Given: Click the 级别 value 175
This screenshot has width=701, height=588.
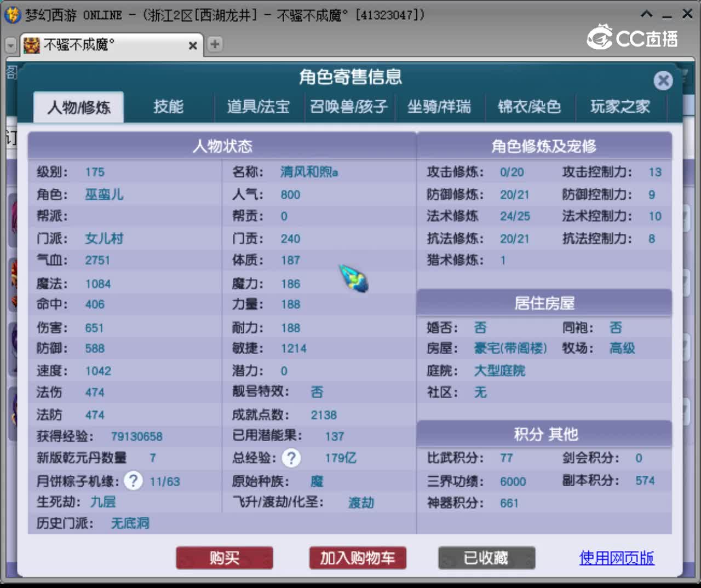Looking at the screenshot, I should point(95,172).
